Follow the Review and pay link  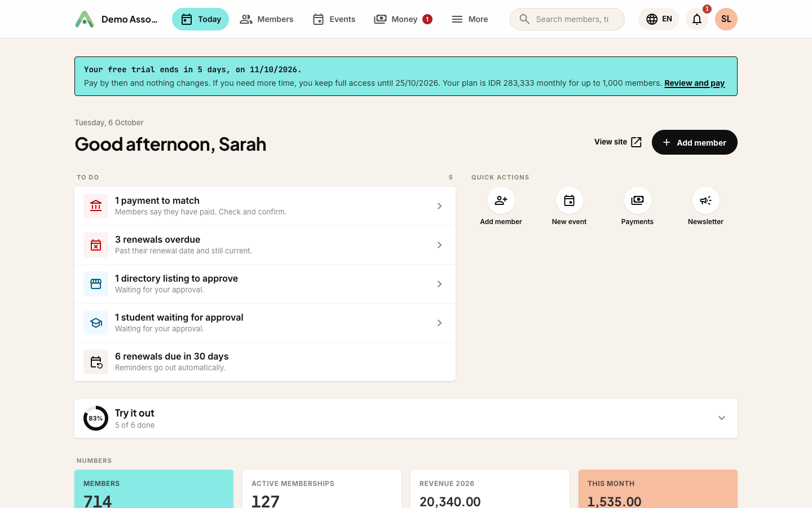(x=694, y=83)
